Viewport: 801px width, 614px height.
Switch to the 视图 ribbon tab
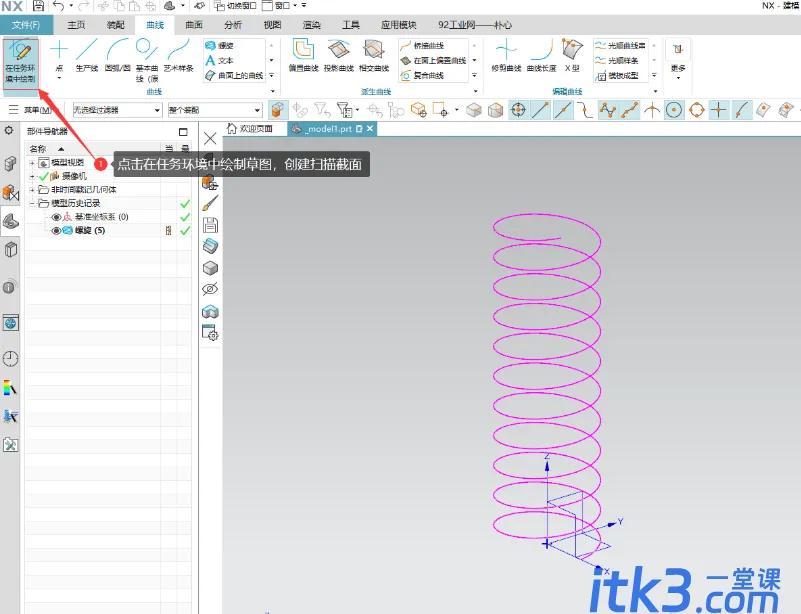point(272,25)
